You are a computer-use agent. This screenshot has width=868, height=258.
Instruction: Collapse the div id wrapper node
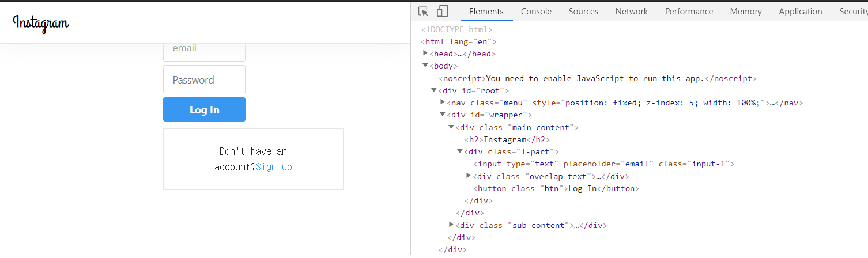[443, 115]
